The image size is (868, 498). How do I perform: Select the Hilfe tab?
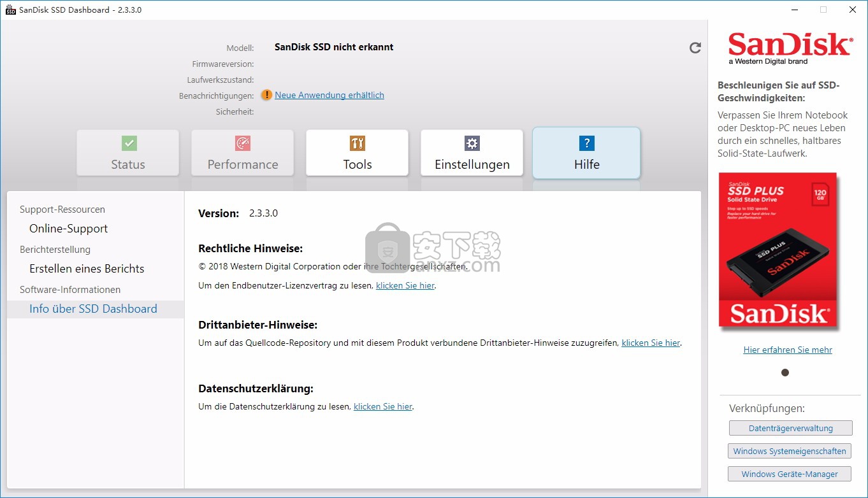(586, 153)
